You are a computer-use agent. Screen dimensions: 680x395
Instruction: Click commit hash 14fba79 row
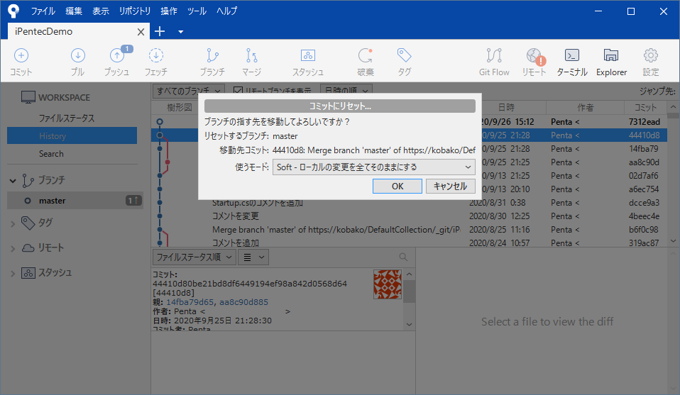pyautogui.click(x=644, y=149)
